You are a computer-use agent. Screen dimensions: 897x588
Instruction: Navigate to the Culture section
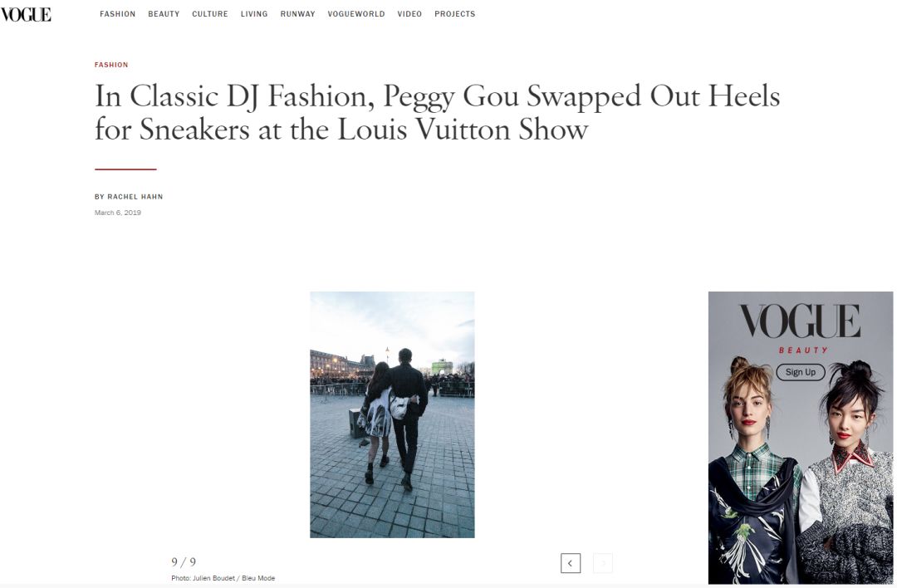[210, 14]
